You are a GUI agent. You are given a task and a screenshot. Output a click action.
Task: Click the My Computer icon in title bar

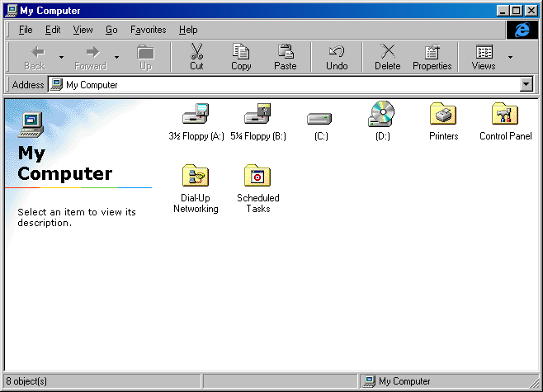click(x=12, y=11)
